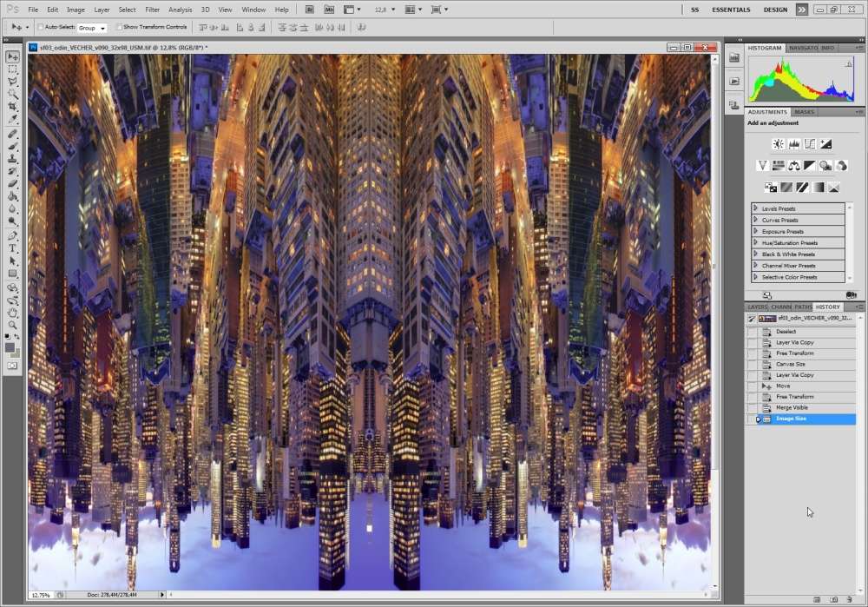Launch Bridge from the application bar
This screenshot has height=607, width=868.
[310, 10]
